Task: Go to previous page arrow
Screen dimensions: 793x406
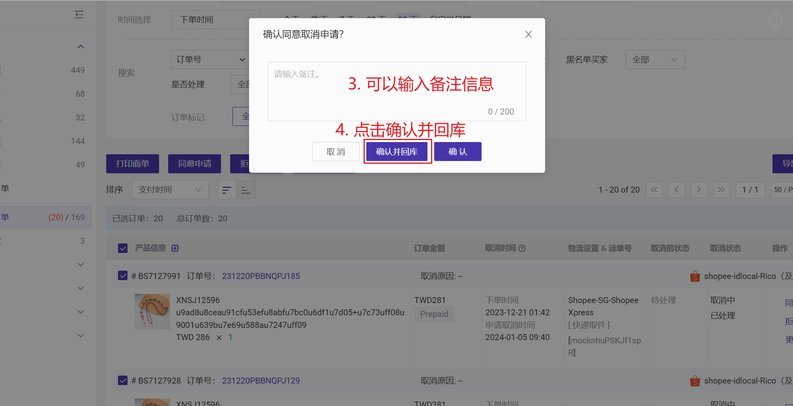Action: [x=676, y=190]
